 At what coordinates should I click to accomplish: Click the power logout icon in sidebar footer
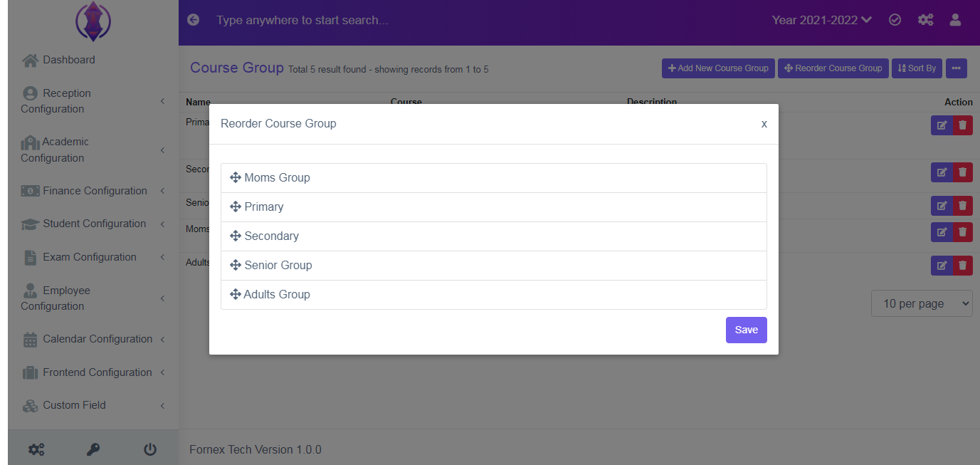point(150,449)
